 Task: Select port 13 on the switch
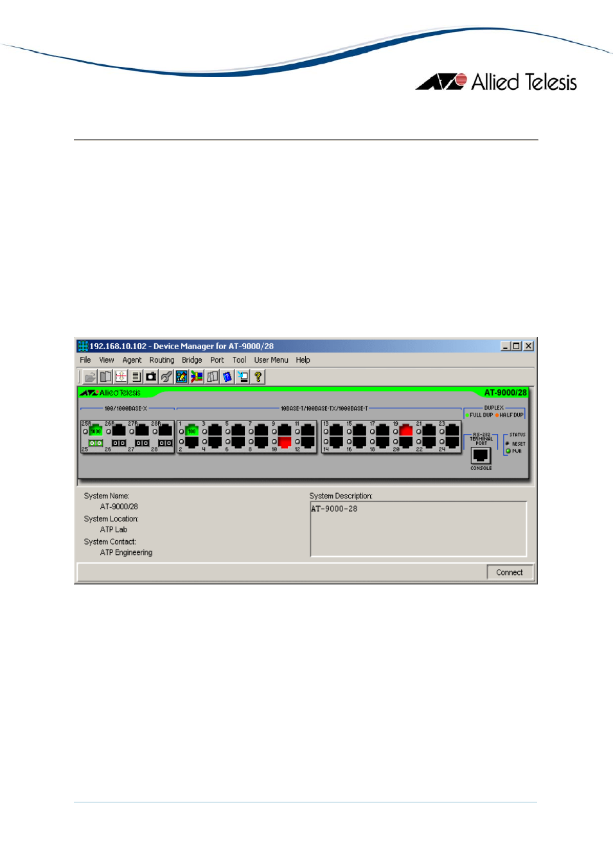pyautogui.click(x=336, y=430)
